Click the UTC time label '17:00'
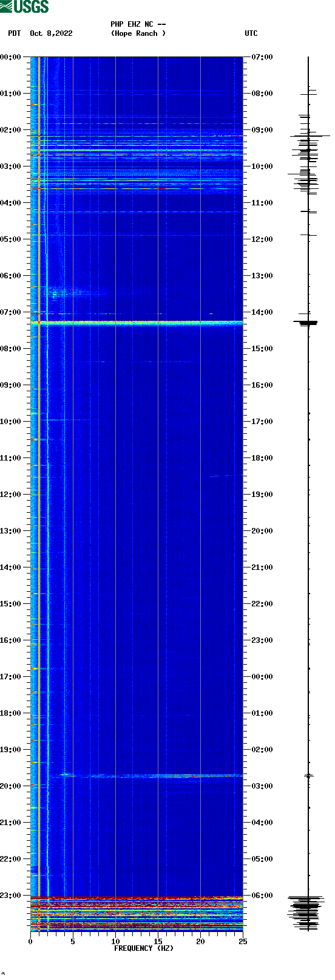This screenshot has width=335, height=980. pyautogui.click(x=262, y=422)
